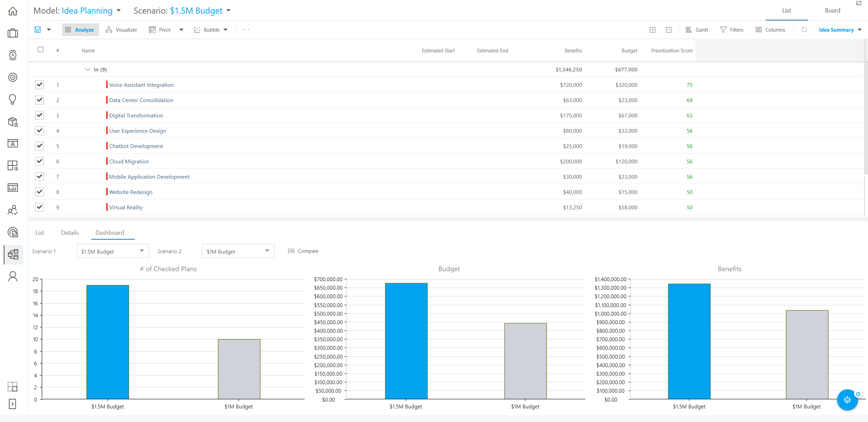Open the Home view in the sidebar
This screenshot has width=868, height=422.
(13, 11)
